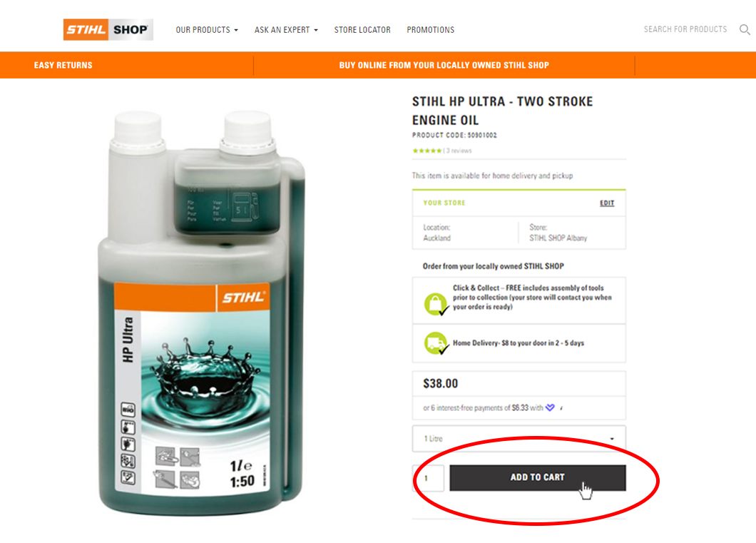Click the five-star rating icons
756x543 pixels.
point(426,151)
